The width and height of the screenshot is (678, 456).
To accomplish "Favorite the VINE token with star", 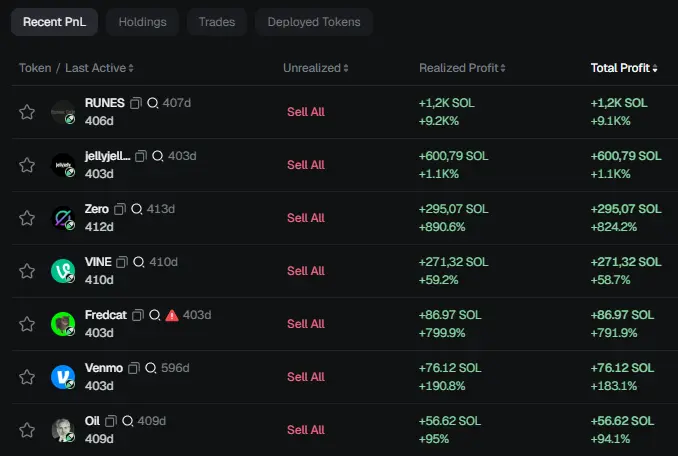I will (x=27, y=271).
